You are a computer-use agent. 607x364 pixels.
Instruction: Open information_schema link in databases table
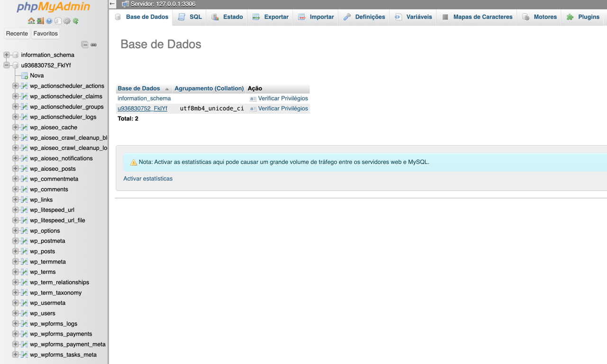click(144, 99)
